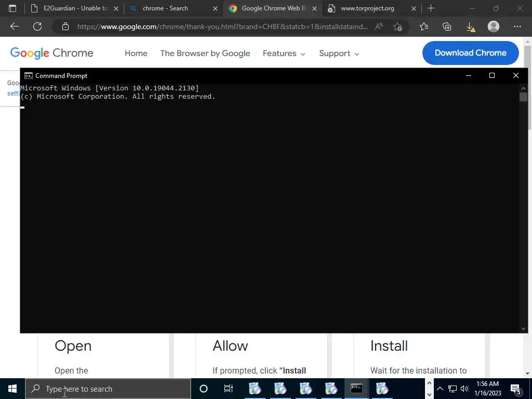Viewport: 532px width, 399px height.
Task: Open Cortana from the taskbar
Action: (204, 389)
